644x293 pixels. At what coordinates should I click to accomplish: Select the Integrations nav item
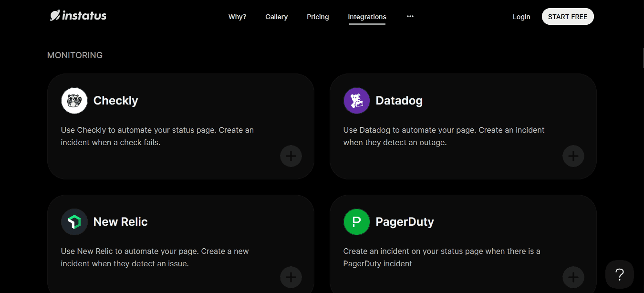point(367,17)
